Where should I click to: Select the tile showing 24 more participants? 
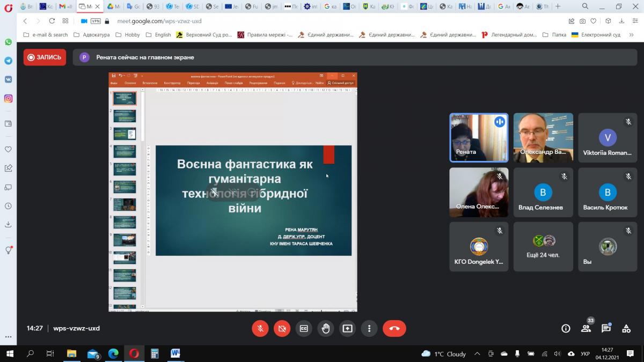coord(543,246)
